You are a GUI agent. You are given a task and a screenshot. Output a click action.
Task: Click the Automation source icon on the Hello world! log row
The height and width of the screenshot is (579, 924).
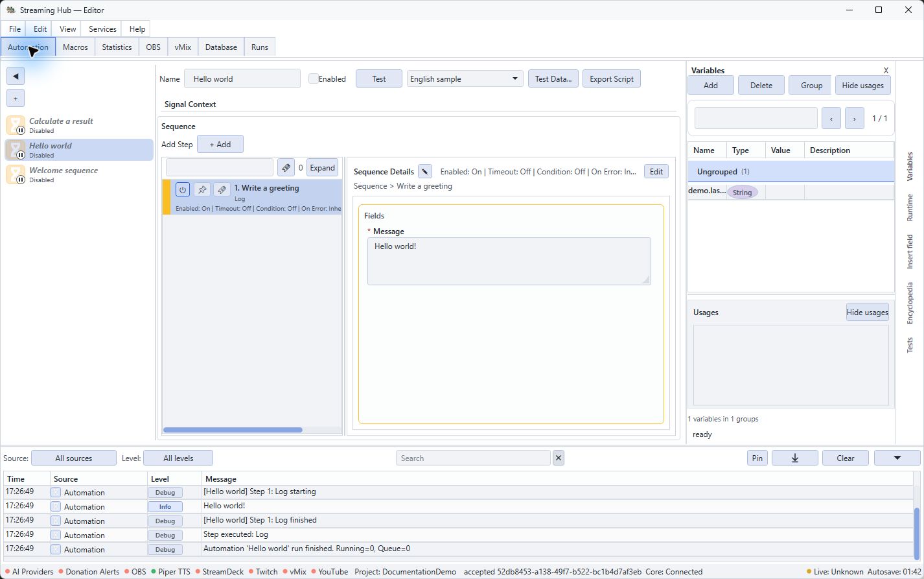coord(56,506)
